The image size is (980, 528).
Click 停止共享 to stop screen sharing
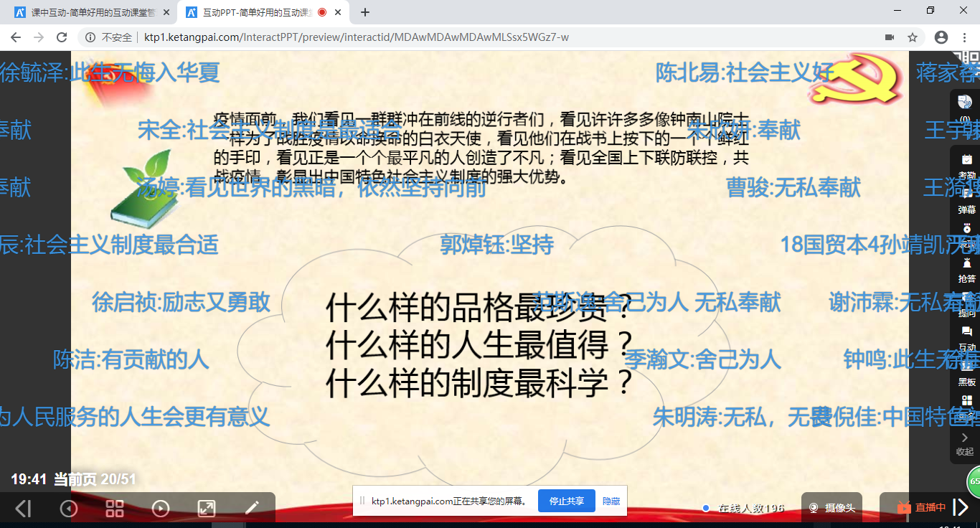tap(567, 501)
